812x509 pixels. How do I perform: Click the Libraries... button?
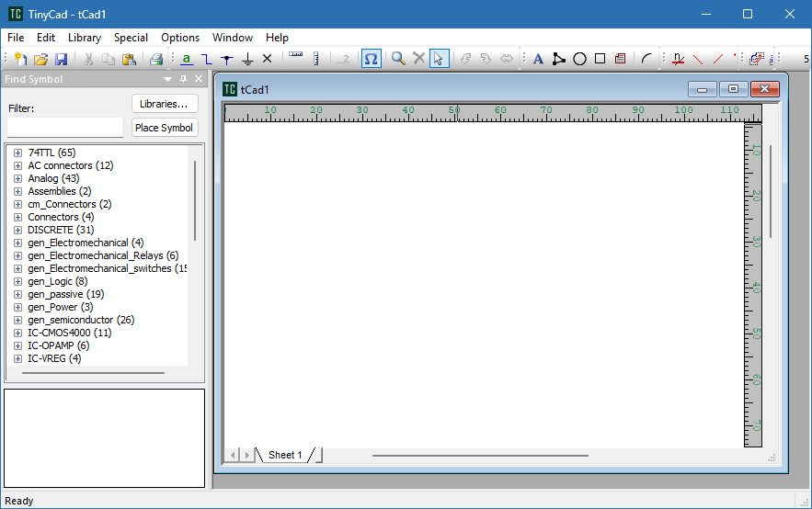tap(165, 104)
